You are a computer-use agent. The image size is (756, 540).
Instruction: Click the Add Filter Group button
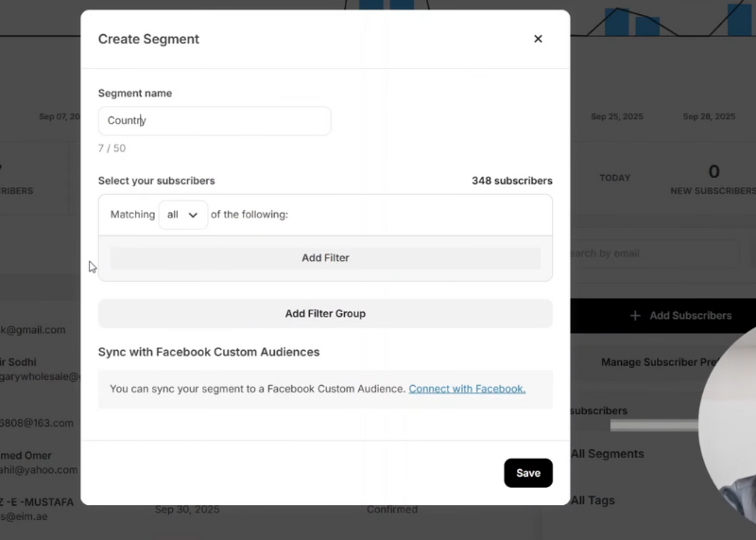pyautogui.click(x=325, y=314)
